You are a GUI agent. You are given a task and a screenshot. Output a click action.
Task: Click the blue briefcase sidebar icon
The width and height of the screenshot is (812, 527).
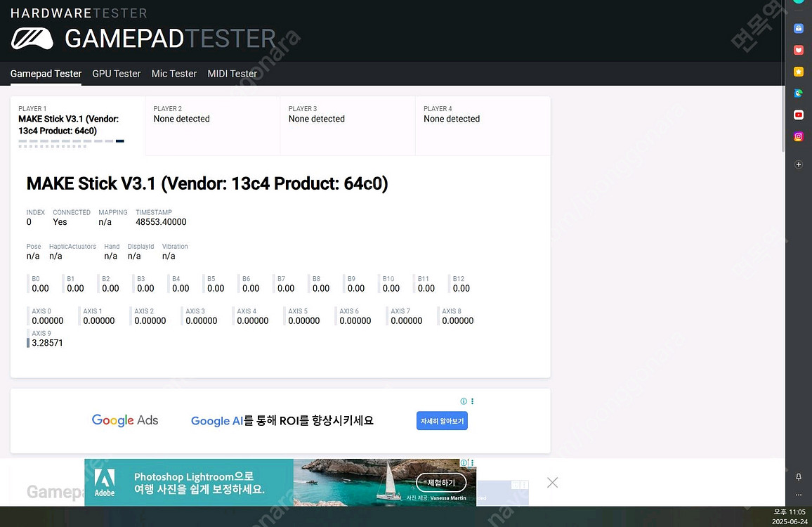[799, 29]
